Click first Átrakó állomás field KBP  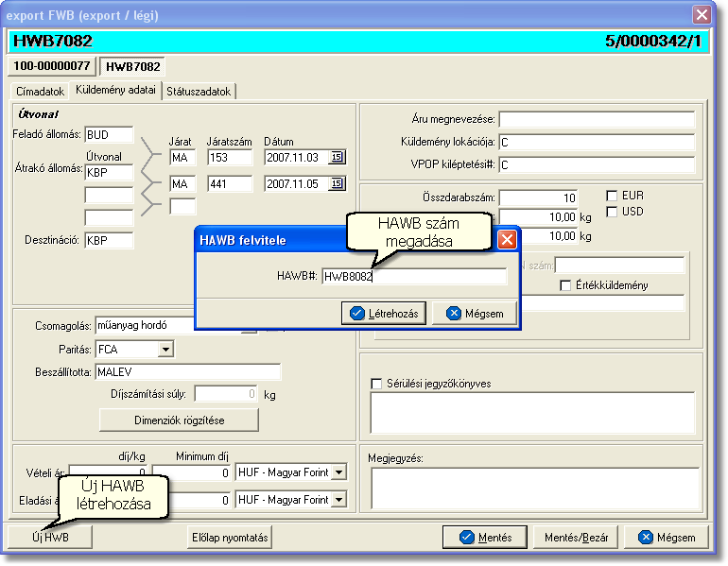pyautogui.click(x=109, y=173)
